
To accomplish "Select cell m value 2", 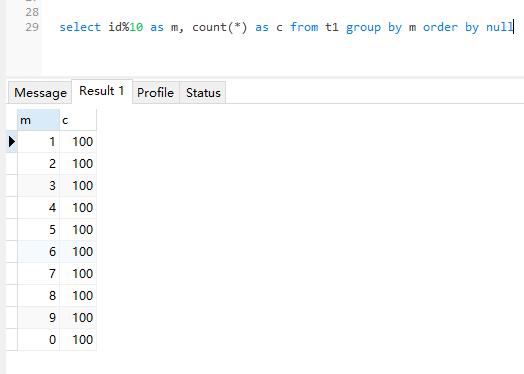I will (x=38, y=164).
